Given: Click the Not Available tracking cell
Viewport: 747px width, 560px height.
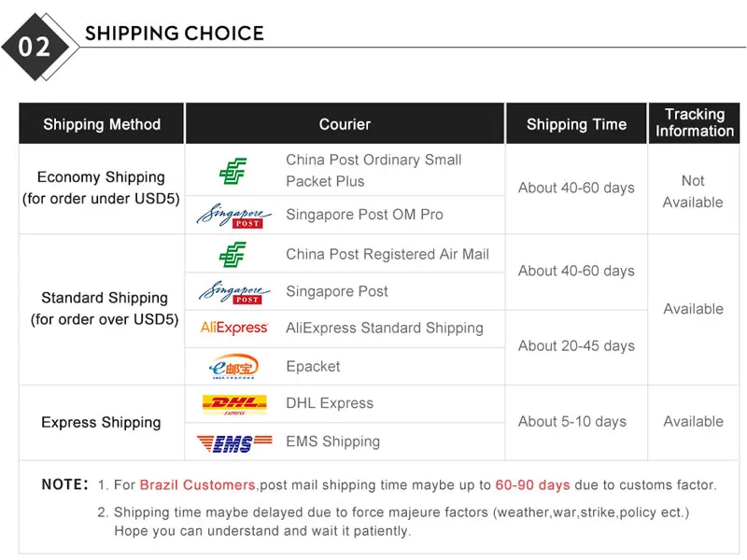Looking at the screenshot, I should 693,191.
